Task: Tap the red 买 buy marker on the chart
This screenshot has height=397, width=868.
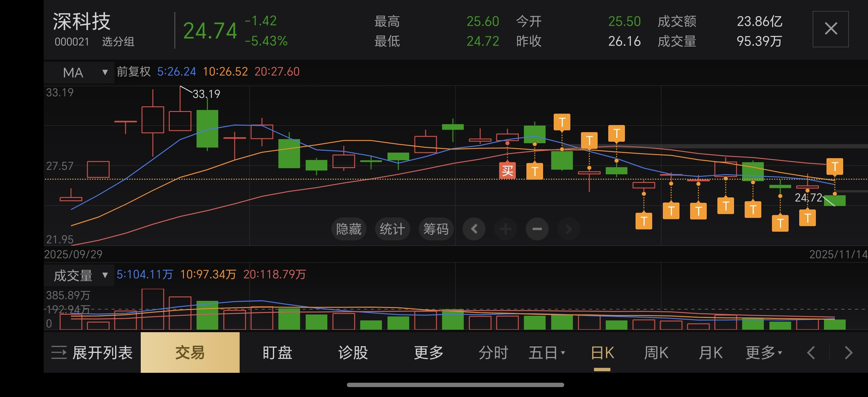Action: (x=507, y=171)
